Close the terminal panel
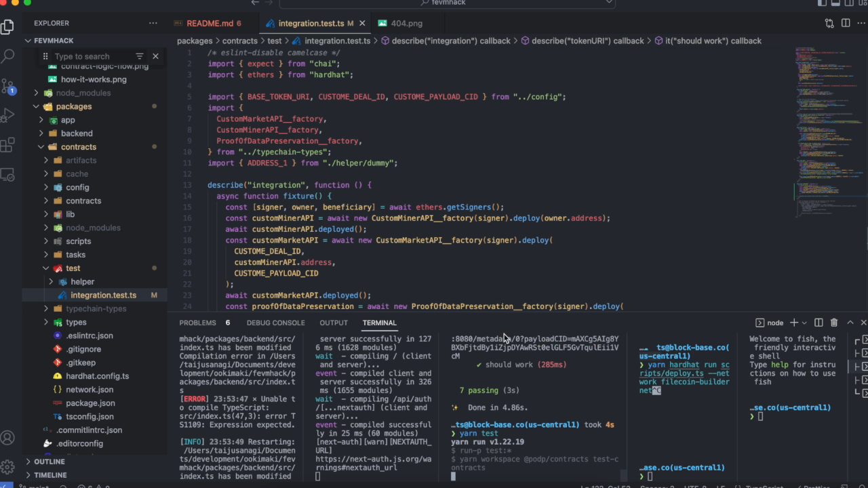The image size is (868, 488). pyautogui.click(x=863, y=323)
